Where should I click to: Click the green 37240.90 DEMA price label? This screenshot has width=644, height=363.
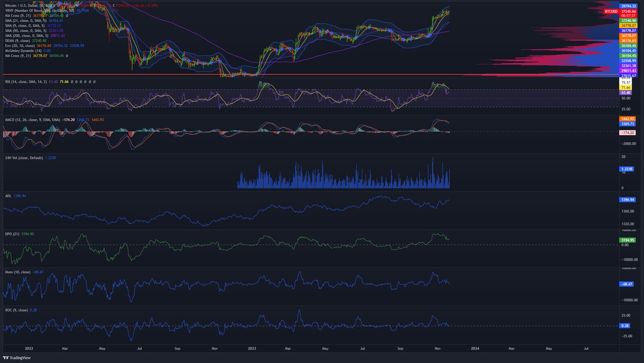tap(629, 20)
